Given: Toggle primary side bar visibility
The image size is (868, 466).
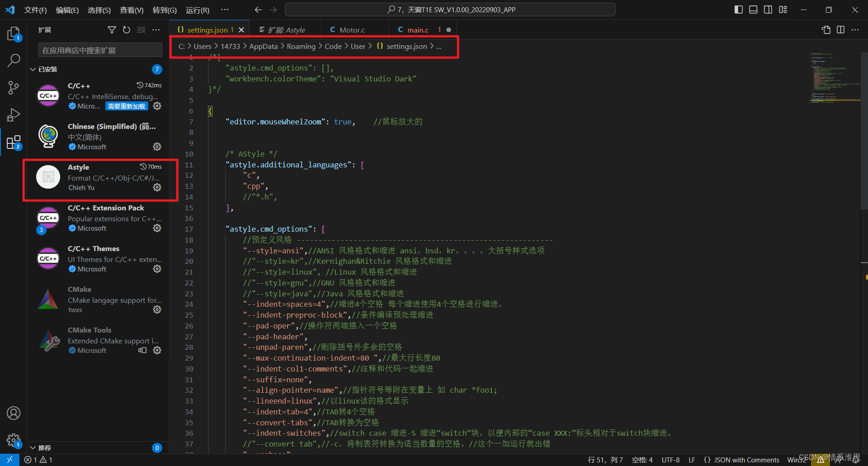Looking at the screenshot, I should 739,10.
